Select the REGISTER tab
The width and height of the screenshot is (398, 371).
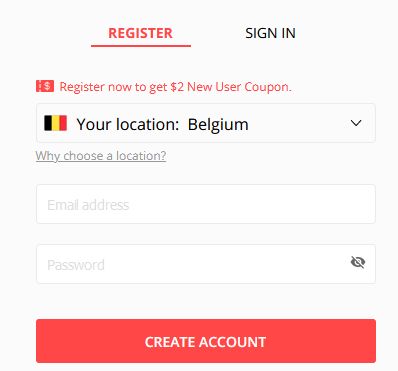point(140,33)
